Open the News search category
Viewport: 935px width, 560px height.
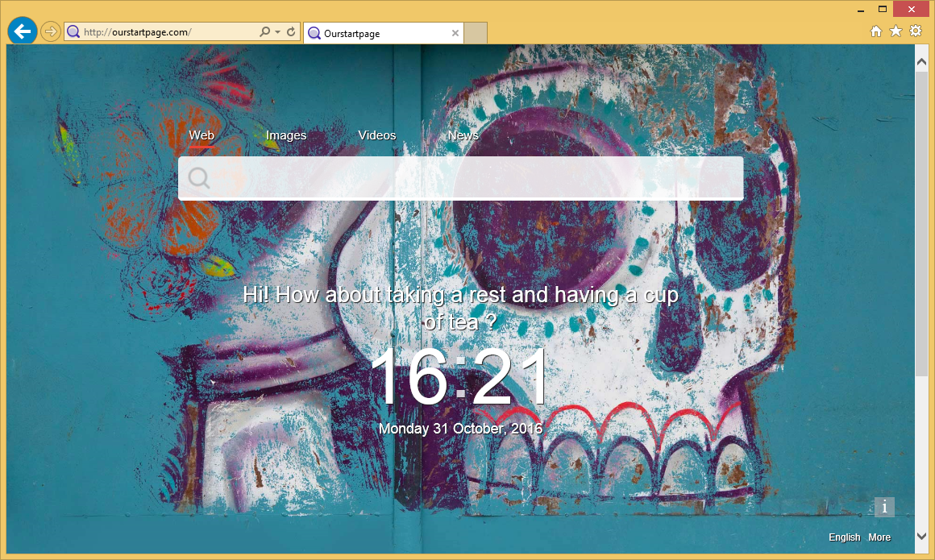point(463,135)
